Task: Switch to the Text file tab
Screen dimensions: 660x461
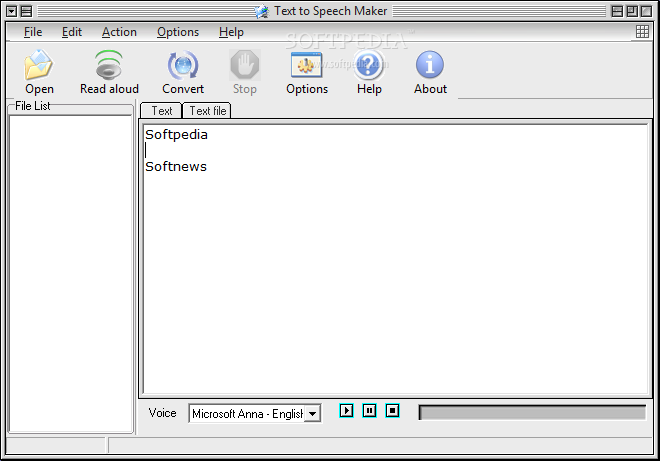Action: point(208,111)
